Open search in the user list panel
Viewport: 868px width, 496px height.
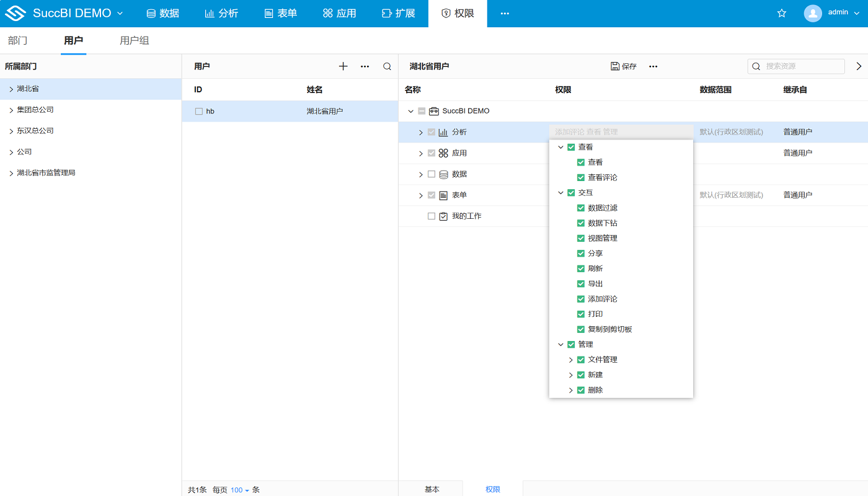[387, 66]
